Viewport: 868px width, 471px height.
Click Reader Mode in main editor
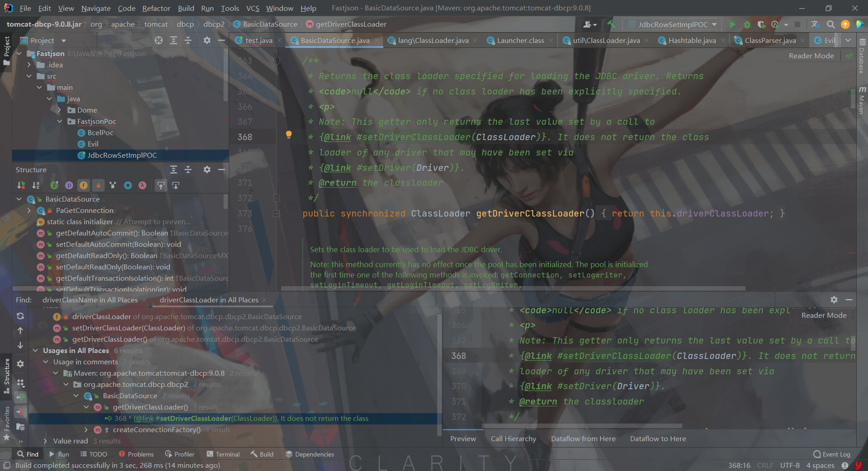click(811, 56)
